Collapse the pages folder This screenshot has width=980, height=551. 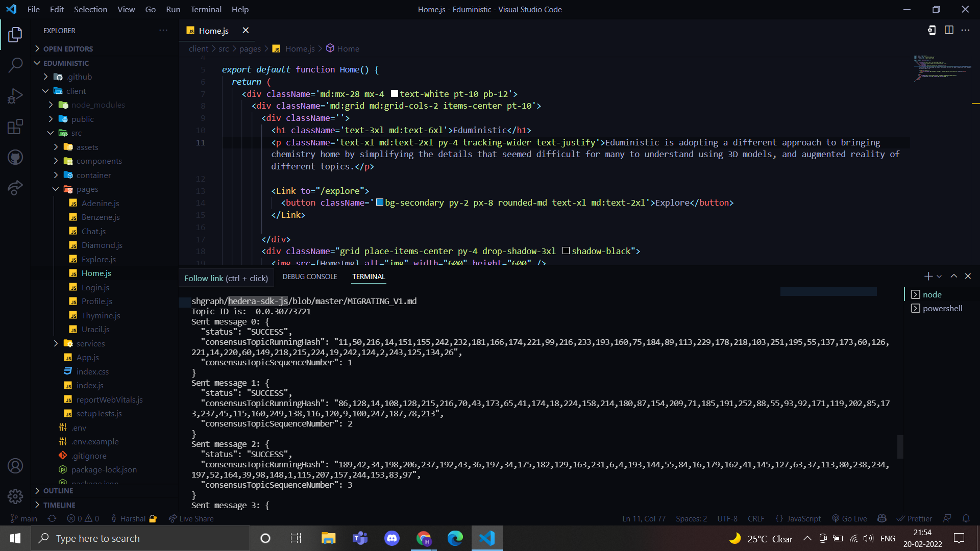87,189
